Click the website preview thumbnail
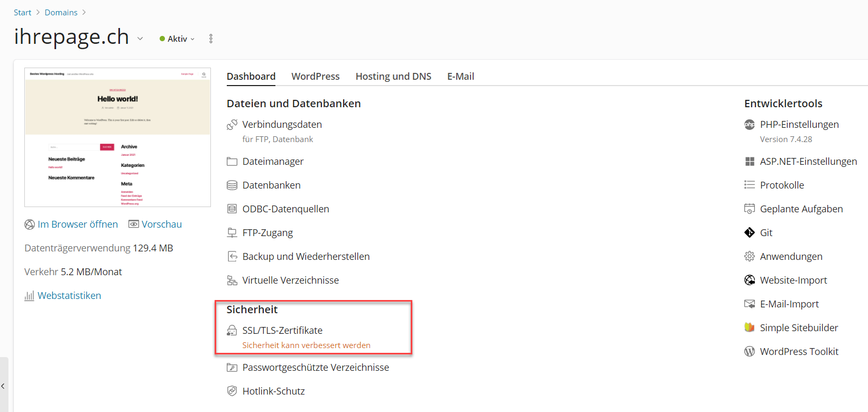 [x=117, y=137]
